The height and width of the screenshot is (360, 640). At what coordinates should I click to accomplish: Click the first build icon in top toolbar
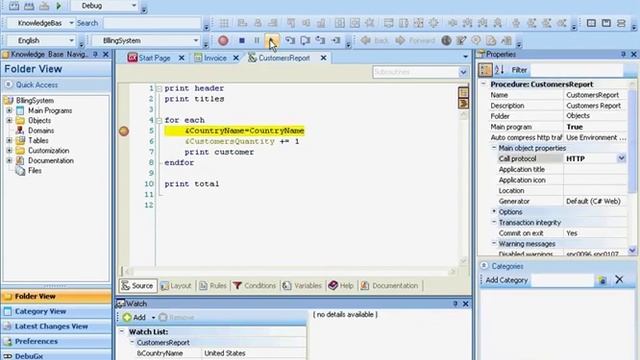coord(14,6)
